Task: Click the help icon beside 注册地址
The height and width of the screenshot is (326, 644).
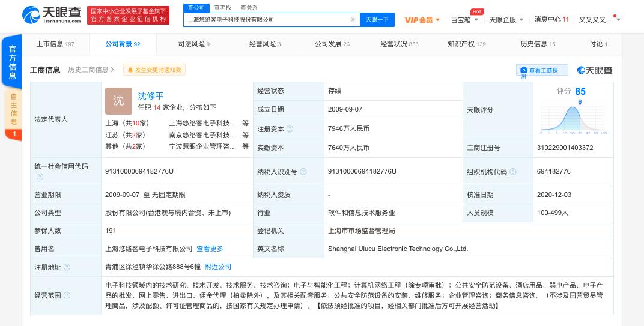Action: (x=67, y=267)
